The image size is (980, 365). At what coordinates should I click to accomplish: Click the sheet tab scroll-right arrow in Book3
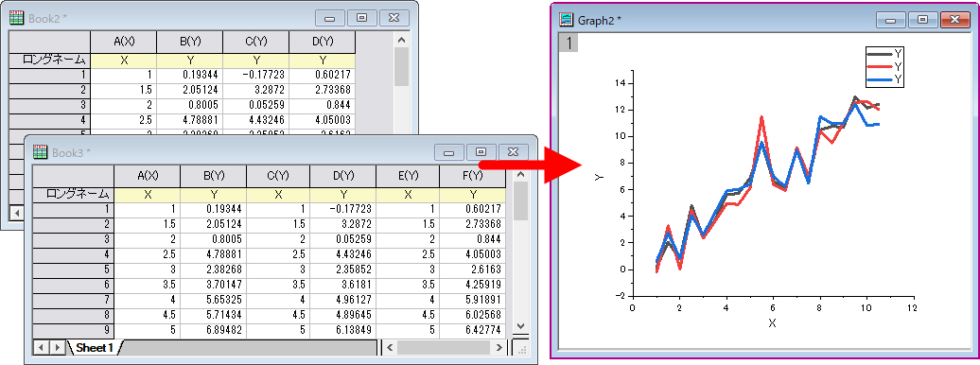[x=56, y=347]
